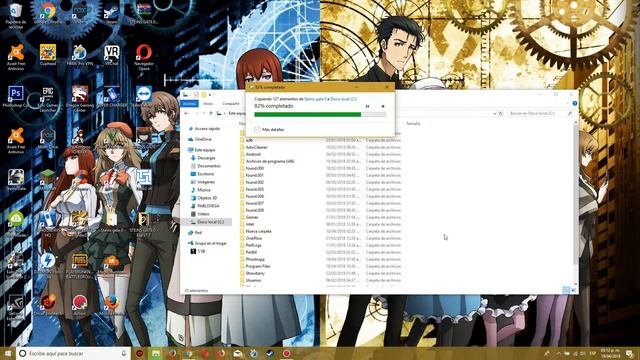
Task: Open the HMA Pro VPN shortcut
Action: pos(80,55)
